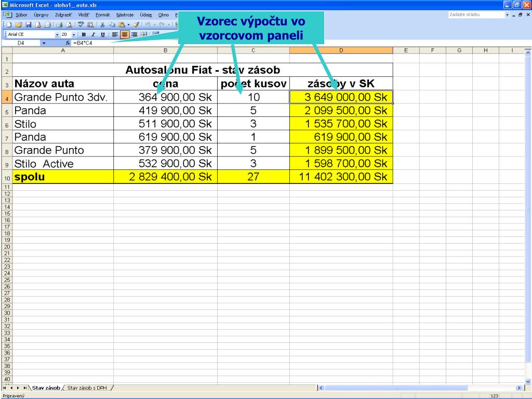Run the ABC spelling check icon

pos(81,24)
